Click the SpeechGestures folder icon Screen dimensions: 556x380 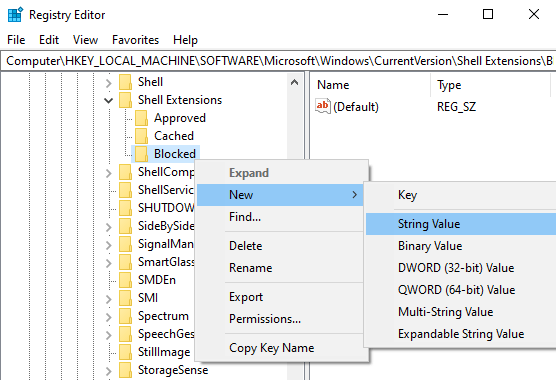125,334
